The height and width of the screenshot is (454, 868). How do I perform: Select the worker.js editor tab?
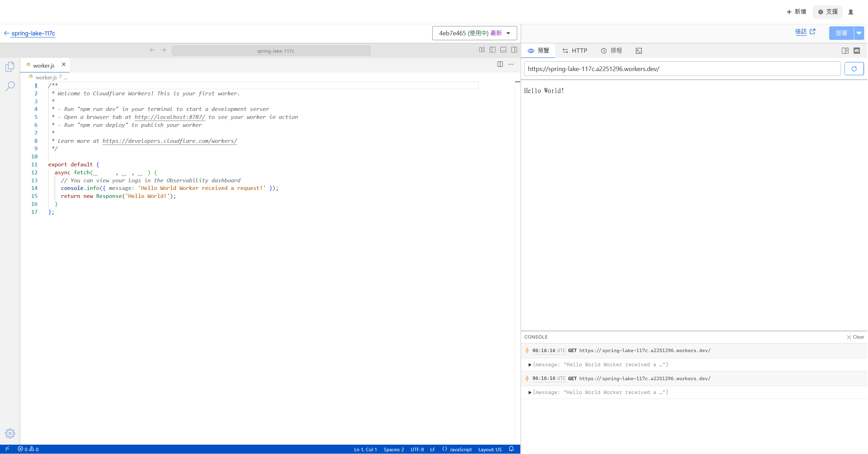(44, 66)
